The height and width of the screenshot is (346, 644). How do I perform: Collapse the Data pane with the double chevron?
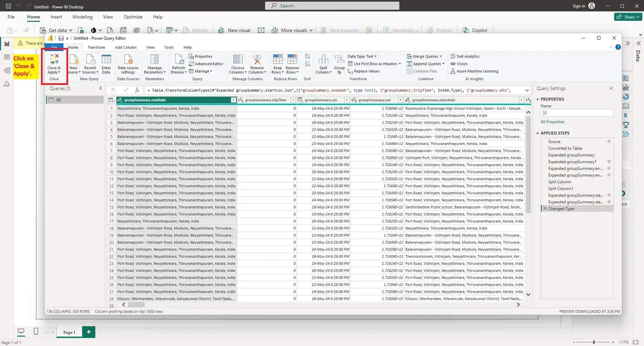pyautogui.click(x=638, y=43)
